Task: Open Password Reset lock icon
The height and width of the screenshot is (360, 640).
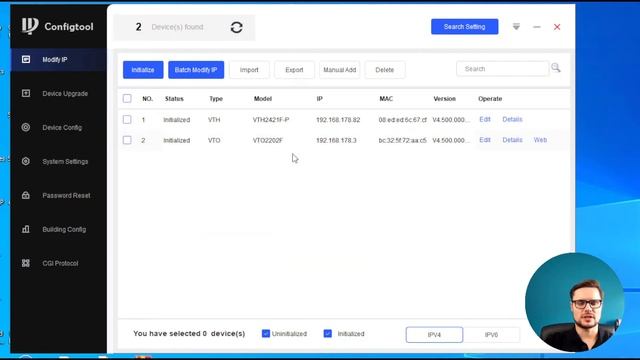Action: click(26, 195)
